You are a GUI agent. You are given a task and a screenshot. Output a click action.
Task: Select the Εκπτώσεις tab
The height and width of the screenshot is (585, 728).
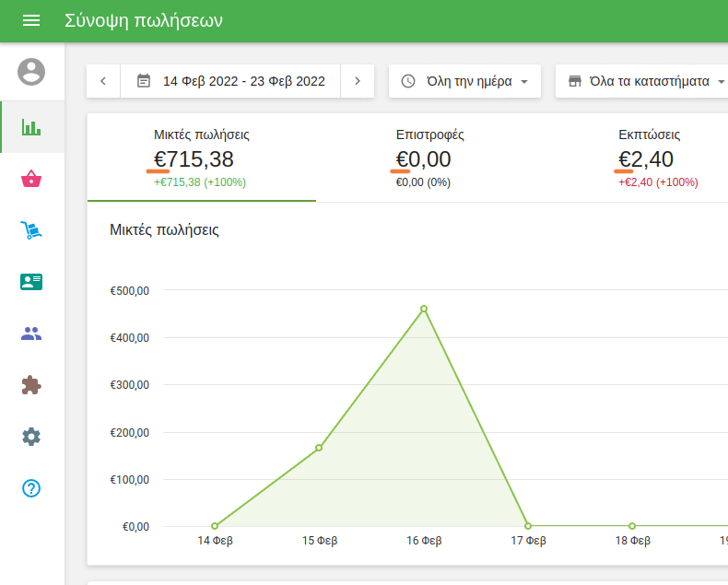(657, 158)
